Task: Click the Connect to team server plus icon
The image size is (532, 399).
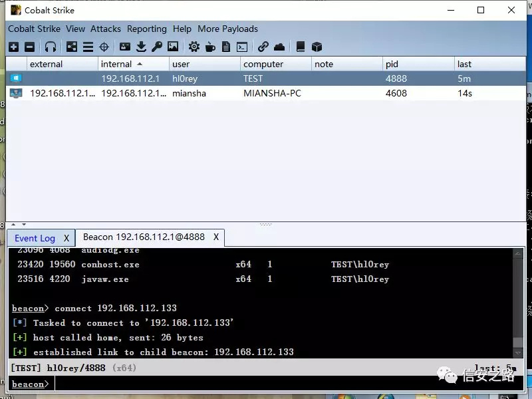Action: (x=14, y=47)
